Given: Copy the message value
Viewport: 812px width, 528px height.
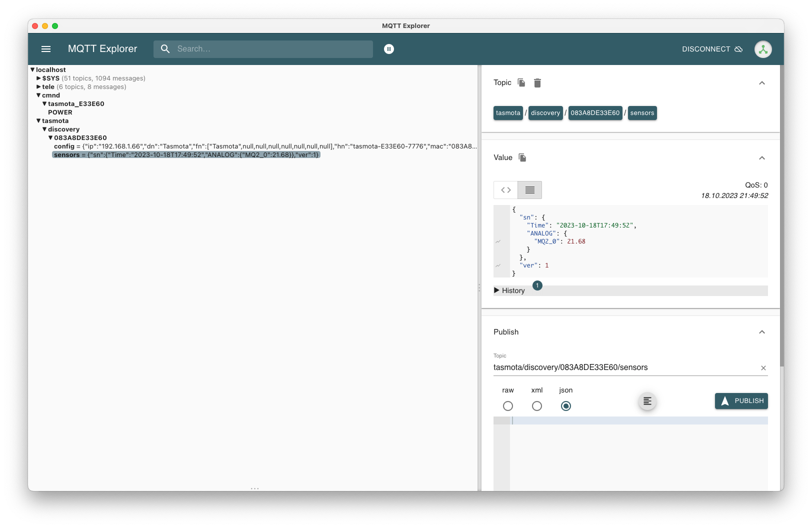Looking at the screenshot, I should pos(522,157).
